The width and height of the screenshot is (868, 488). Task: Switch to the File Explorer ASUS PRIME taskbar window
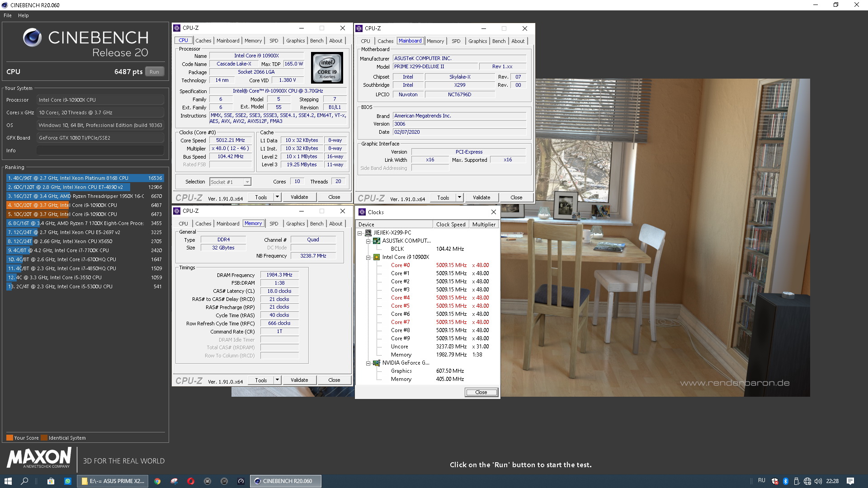tap(113, 481)
